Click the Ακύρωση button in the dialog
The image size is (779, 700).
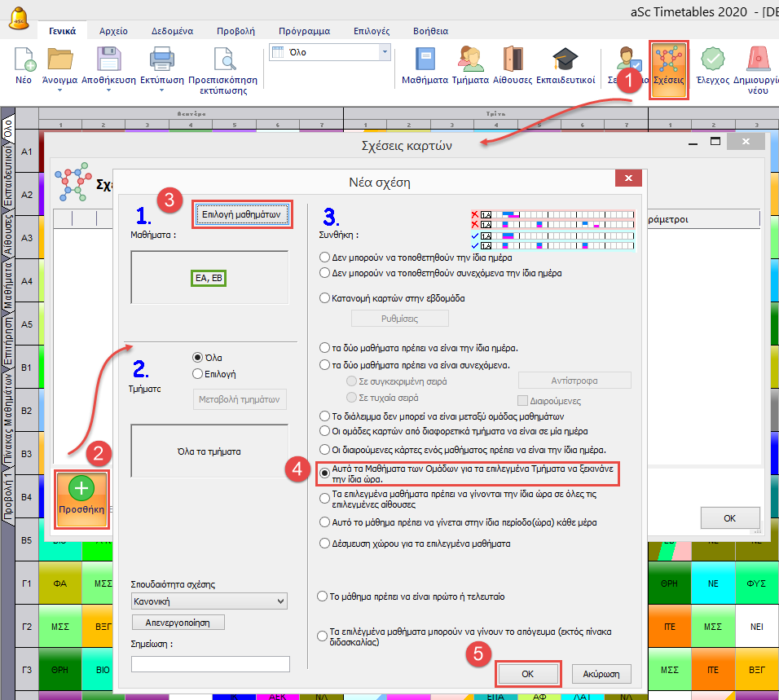click(602, 674)
